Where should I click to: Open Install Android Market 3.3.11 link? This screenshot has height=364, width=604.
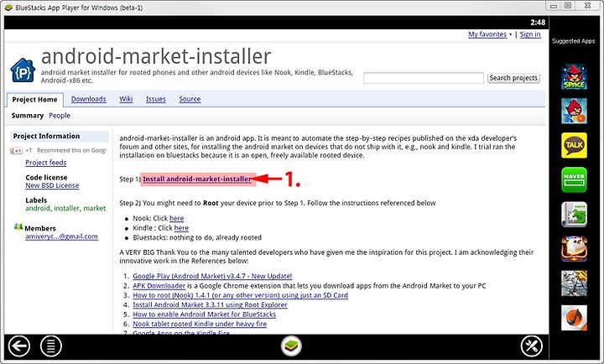[210, 304]
